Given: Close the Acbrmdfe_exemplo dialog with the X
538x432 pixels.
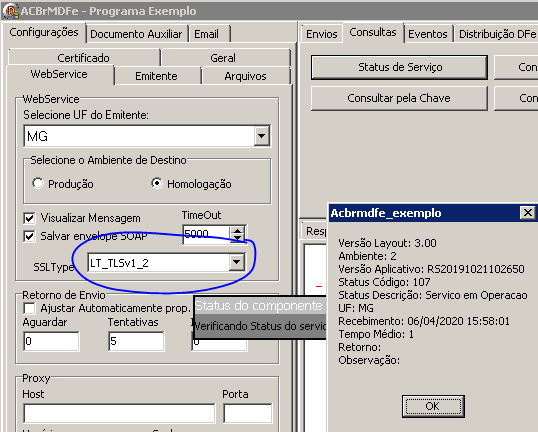Looking at the screenshot, I should tap(527, 213).
